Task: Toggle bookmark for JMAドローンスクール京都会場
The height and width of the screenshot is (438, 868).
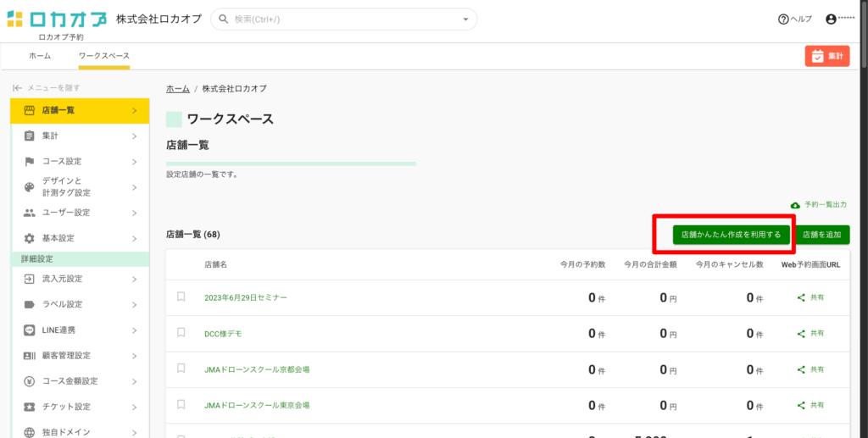Action: click(181, 369)
